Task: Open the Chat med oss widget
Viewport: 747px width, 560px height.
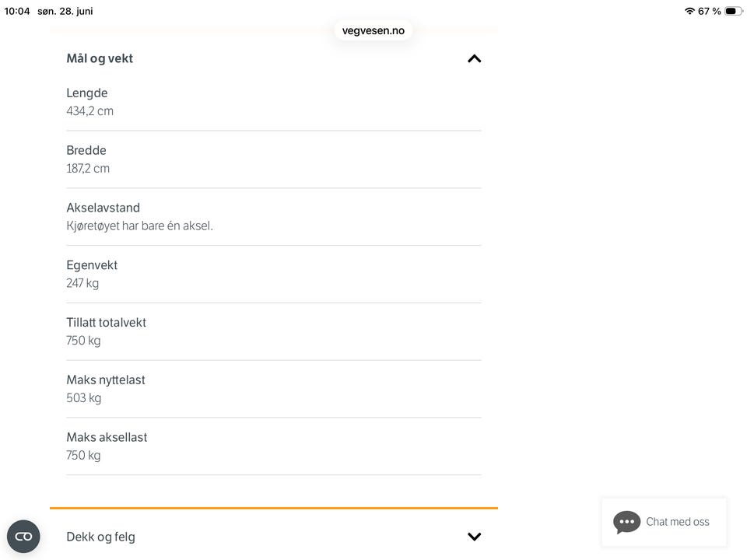Action: pos(664,523)
